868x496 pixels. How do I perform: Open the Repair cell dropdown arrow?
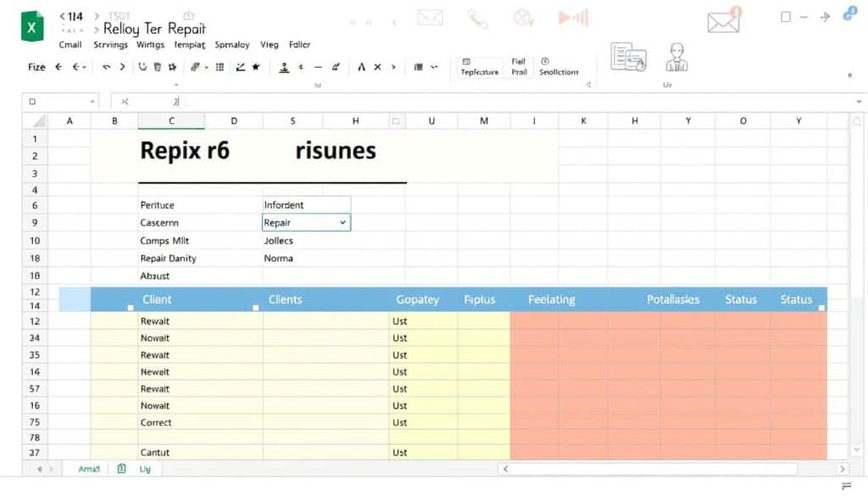coord(342,222)
